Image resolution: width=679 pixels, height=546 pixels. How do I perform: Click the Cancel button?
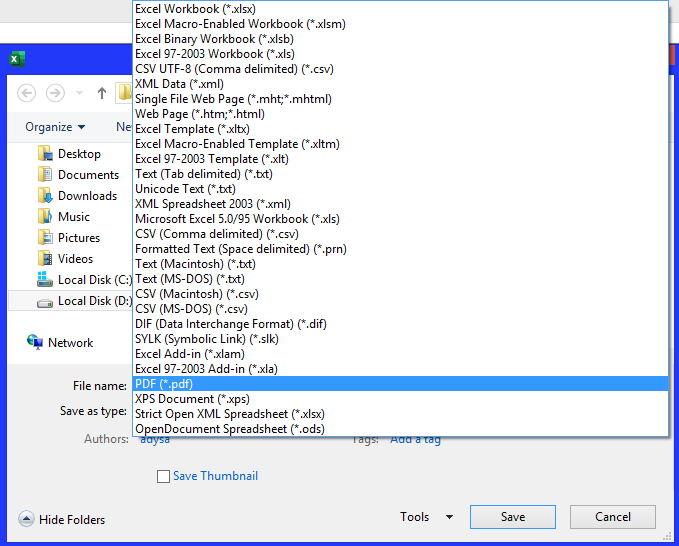[x=612, y=517]
